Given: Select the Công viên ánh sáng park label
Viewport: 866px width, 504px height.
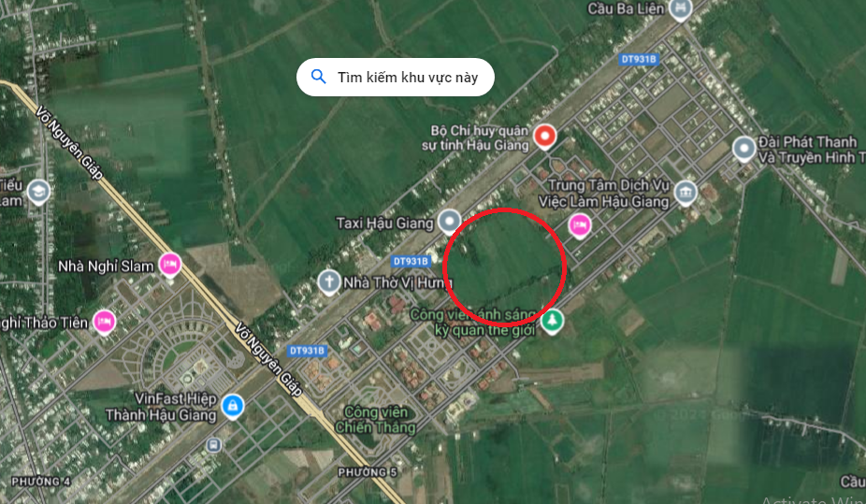Looking at the screenshot, I should tap(474, 323).
